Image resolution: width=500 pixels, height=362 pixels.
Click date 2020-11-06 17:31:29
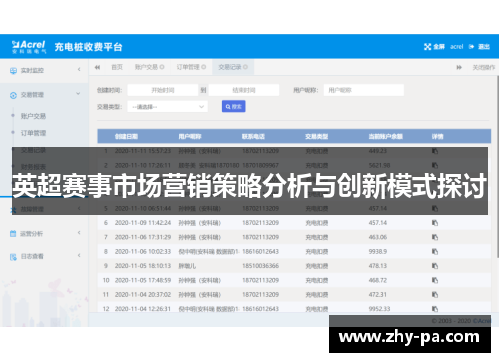[143, 237]
